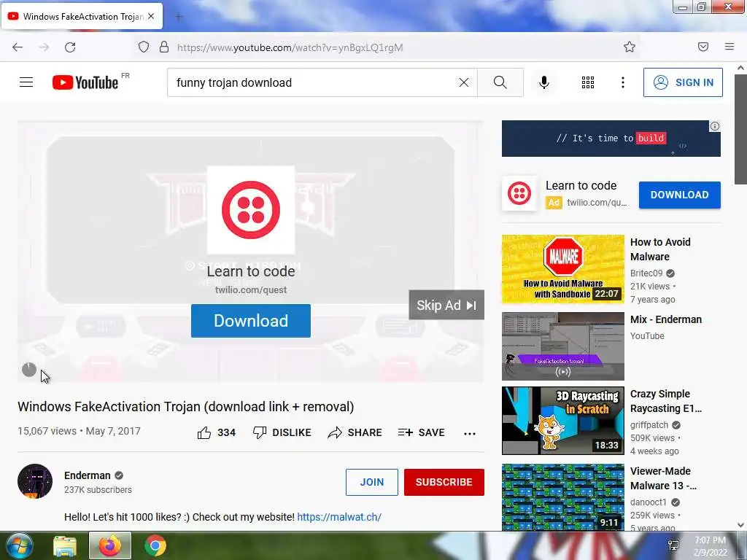Open Crazy Simple Raycasting video title

point(665,401)
